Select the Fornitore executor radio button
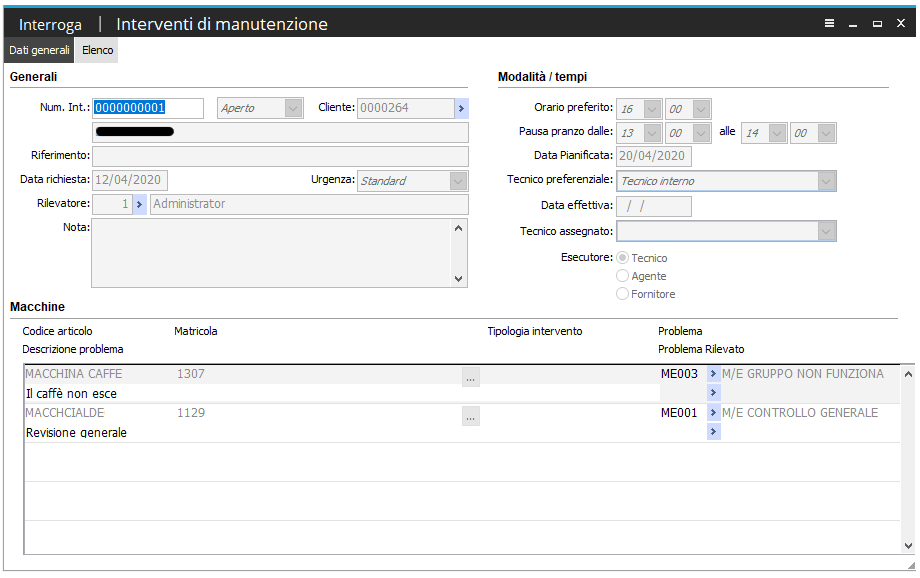Image resolution: width=920 pixels, height=578 pixels. point(623,293)
